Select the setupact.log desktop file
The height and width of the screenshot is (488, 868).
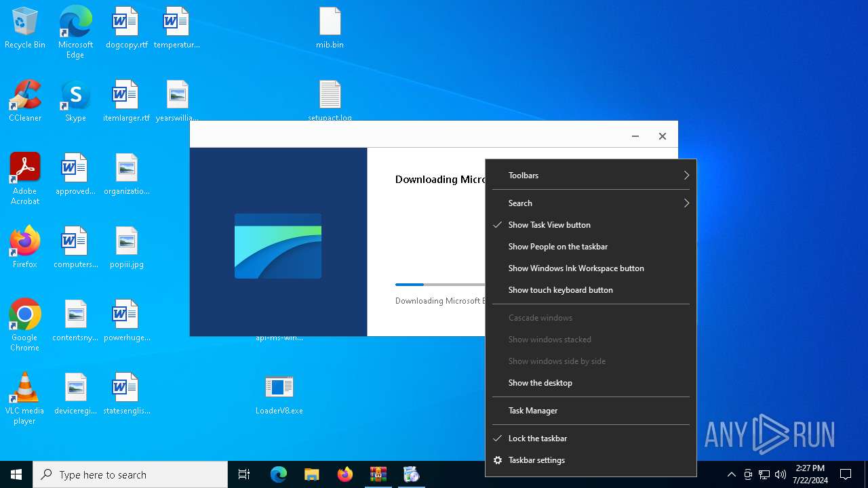[330, 100]
